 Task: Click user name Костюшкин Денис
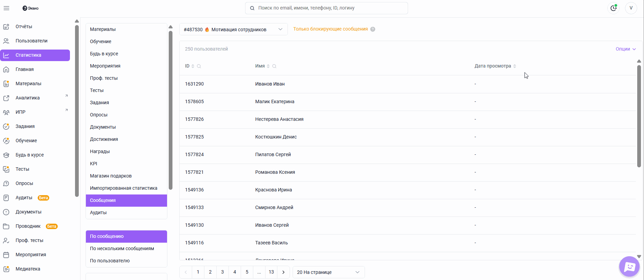coord(276,137)
